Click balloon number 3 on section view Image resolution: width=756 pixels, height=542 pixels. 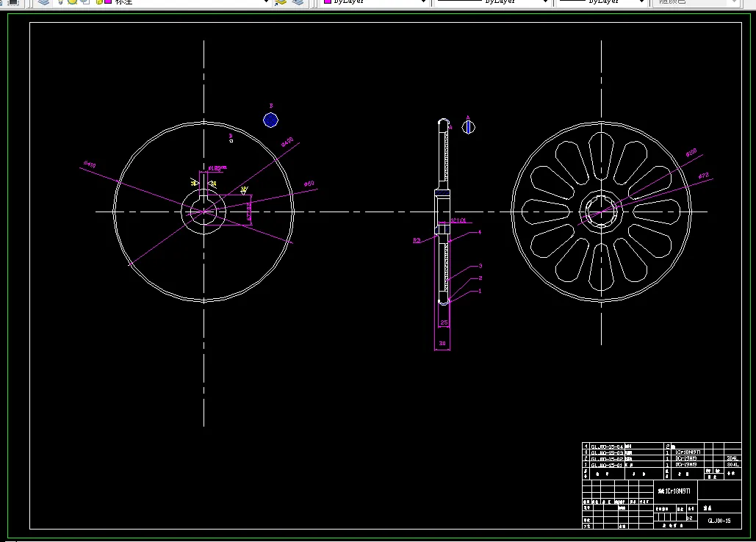(480, 266)
